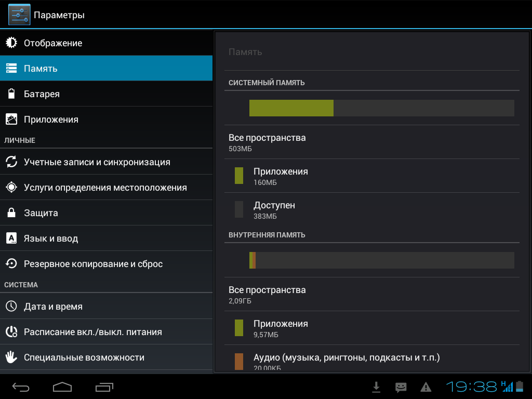Image resolution: width=532 pixels, height=399 pixels.
Task: Click the battery icon beside Батарея
Action: (11, 94)
